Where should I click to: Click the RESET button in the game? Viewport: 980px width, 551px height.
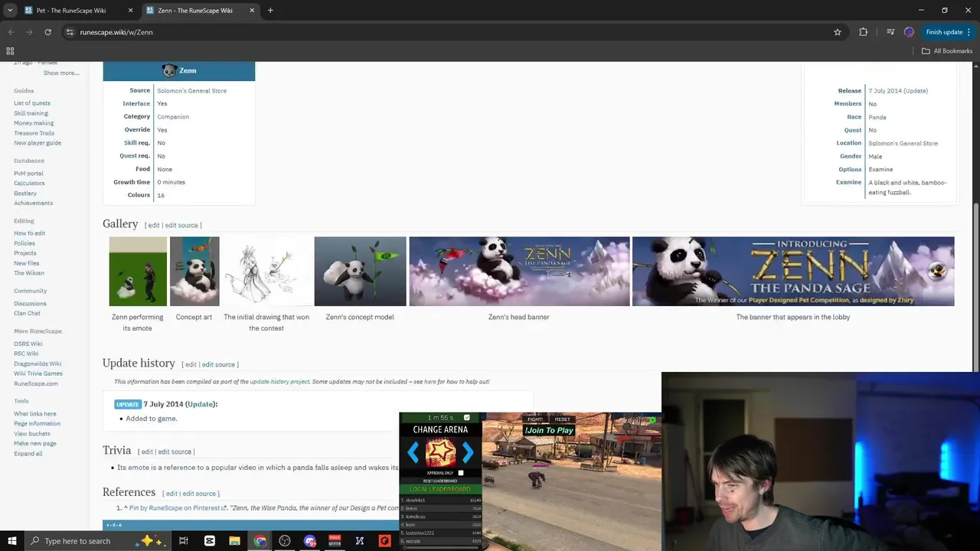pos(563,419)
